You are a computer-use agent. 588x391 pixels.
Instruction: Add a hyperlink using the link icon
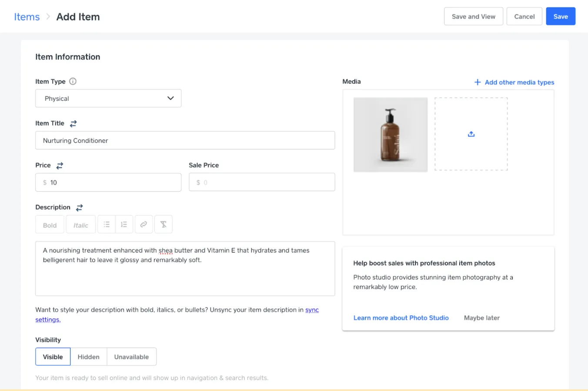click(144, 224)
